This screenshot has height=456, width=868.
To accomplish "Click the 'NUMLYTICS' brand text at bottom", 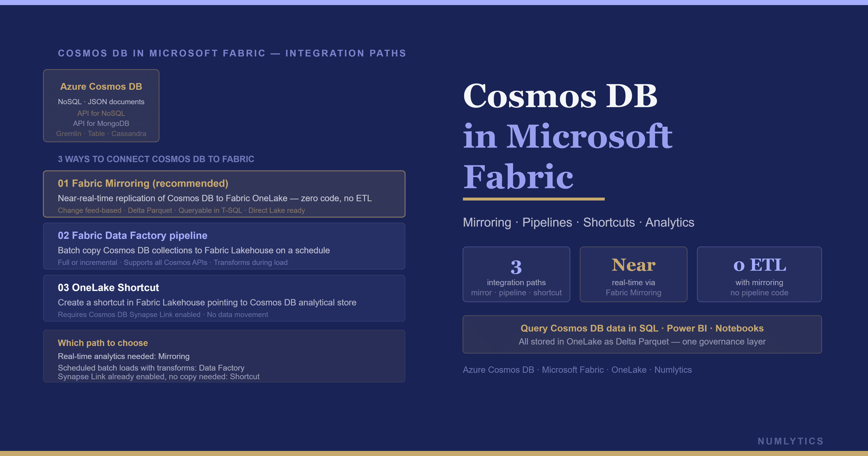I will 790,441.
